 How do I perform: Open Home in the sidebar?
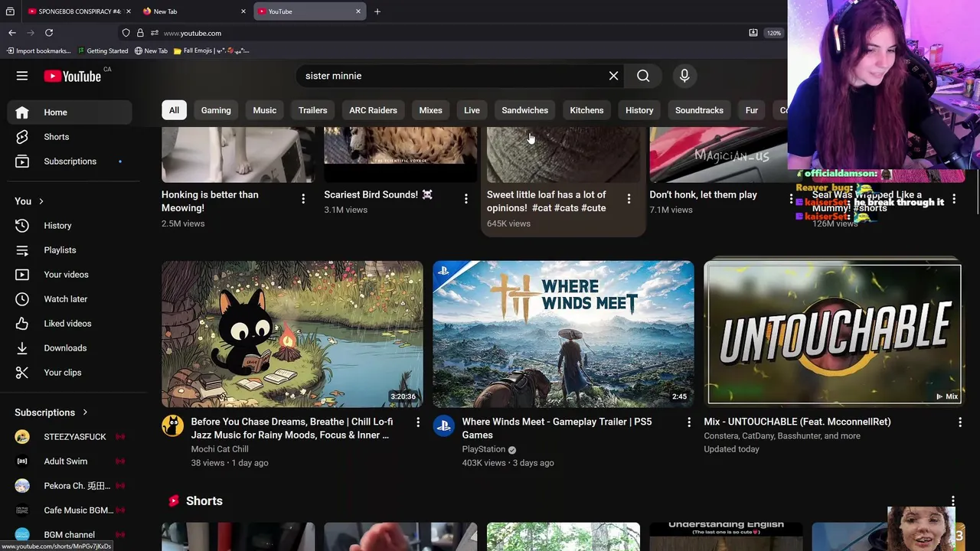click(x=70, y=112)
